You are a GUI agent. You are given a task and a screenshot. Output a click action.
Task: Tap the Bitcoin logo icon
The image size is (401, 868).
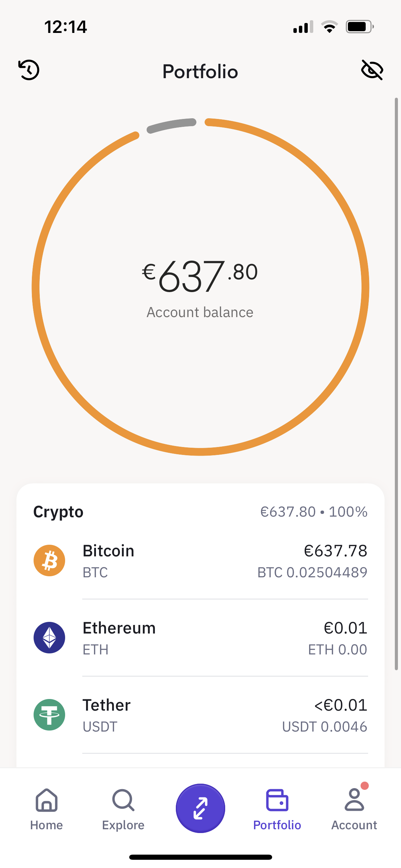[49, 560]
